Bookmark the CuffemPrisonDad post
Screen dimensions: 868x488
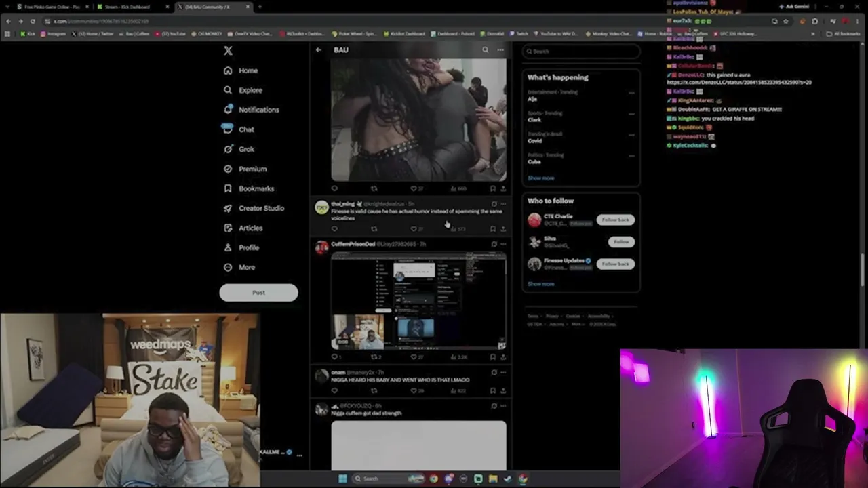point(493,357)
